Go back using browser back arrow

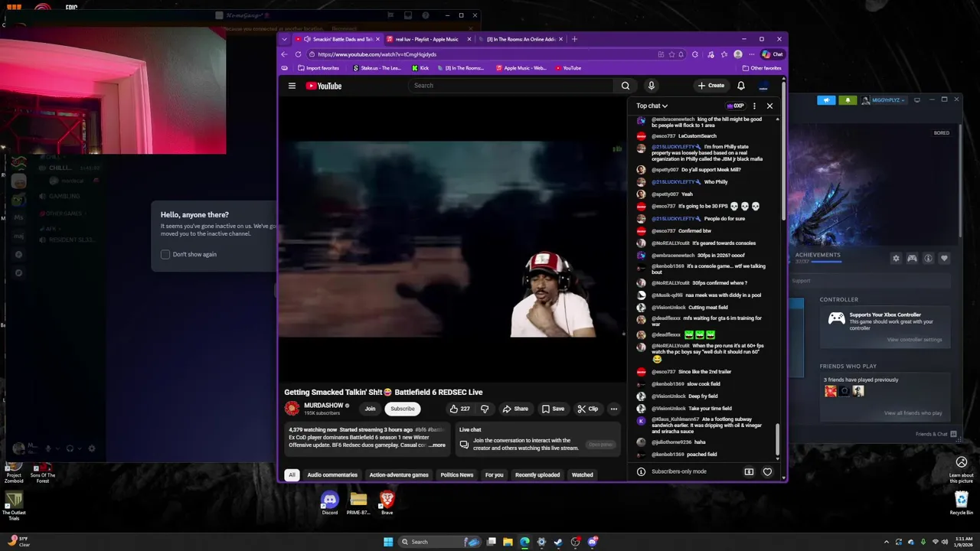click(284, 54)
